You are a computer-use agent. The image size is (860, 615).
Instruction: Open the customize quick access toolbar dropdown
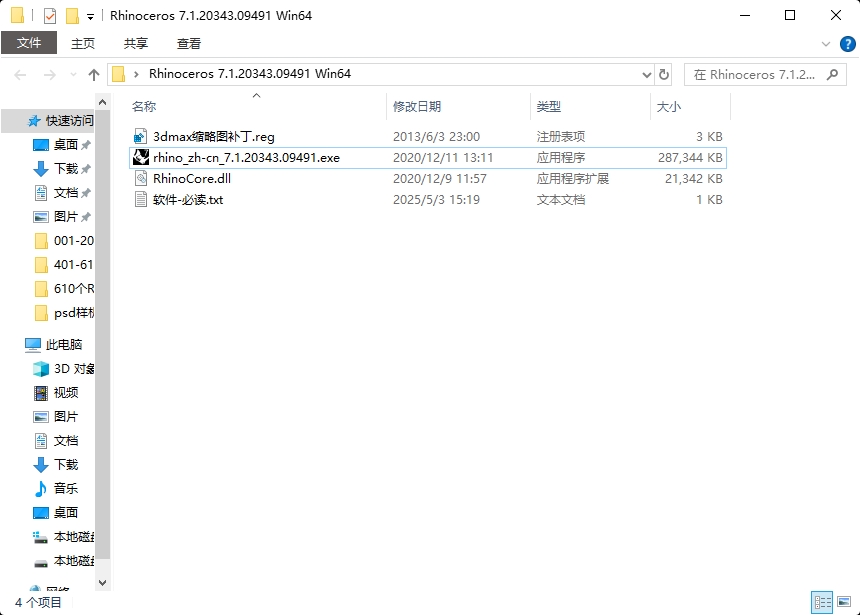coord(90,17)
